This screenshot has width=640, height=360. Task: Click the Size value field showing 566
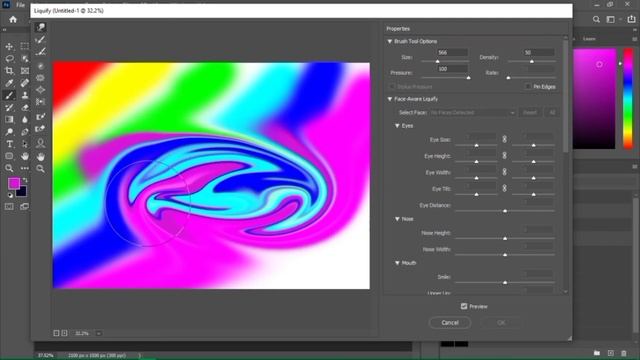pos(452,52)
